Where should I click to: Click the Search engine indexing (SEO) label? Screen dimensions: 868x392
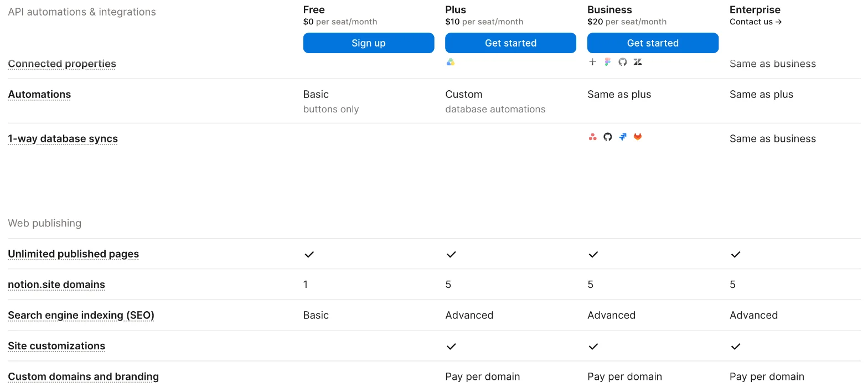pyautogui.click(x=81, y=315)
